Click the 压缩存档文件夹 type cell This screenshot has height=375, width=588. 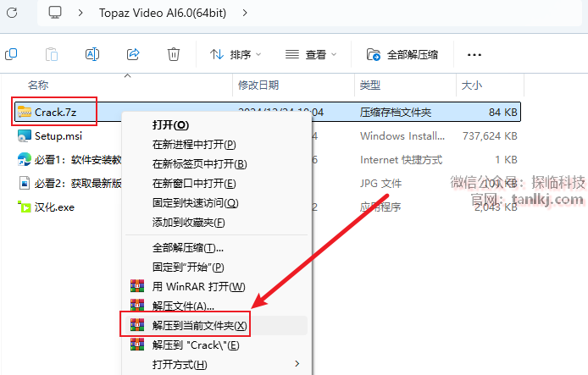tap(396, 112)
